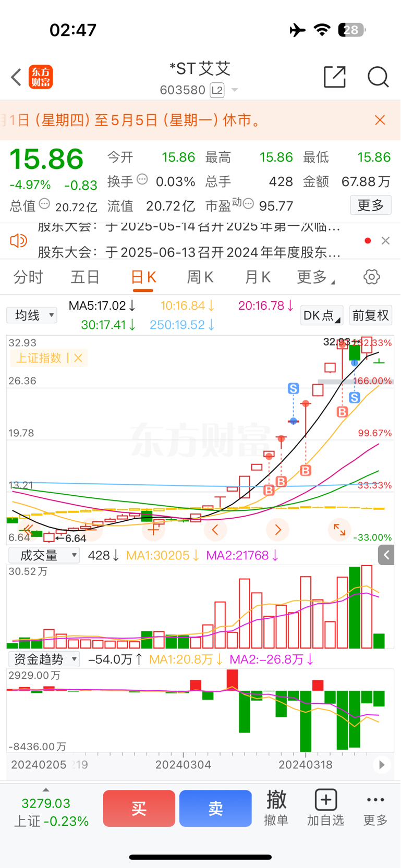Select the 日K chart tab
Image resolution: width=401 pixels, height=868 pixels.
(x=143, y=278)
